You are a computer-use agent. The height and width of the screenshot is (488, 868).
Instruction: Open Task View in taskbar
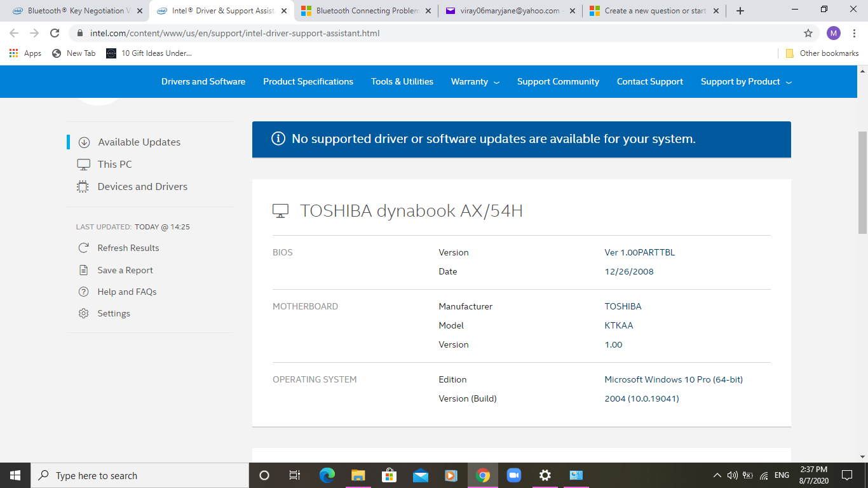click(x=295, y=475)
